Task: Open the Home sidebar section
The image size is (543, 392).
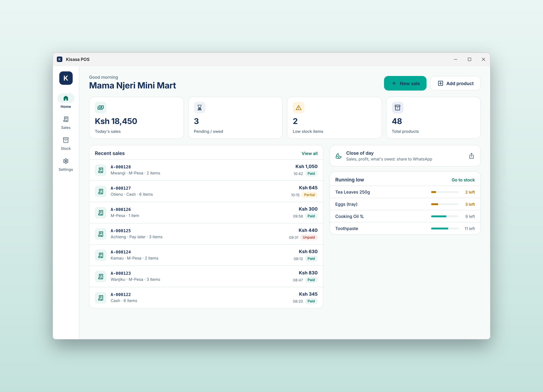Action: point(66,101)
